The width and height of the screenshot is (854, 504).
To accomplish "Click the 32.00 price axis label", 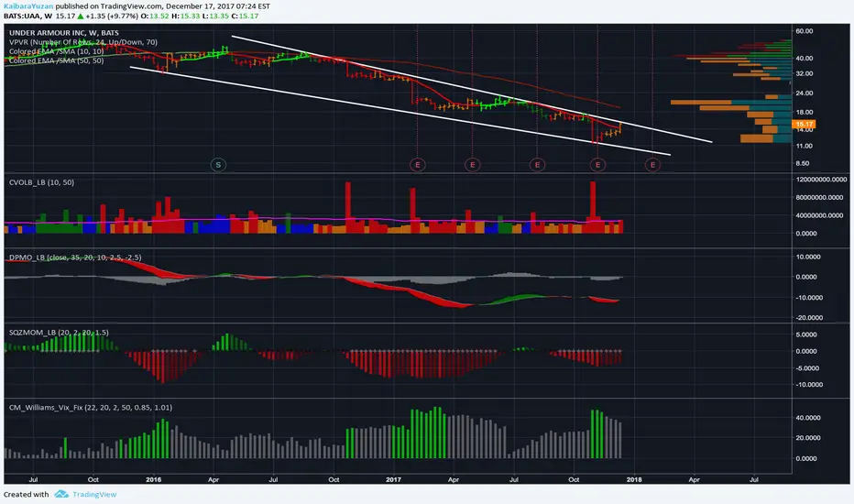I will click(804, 73).
